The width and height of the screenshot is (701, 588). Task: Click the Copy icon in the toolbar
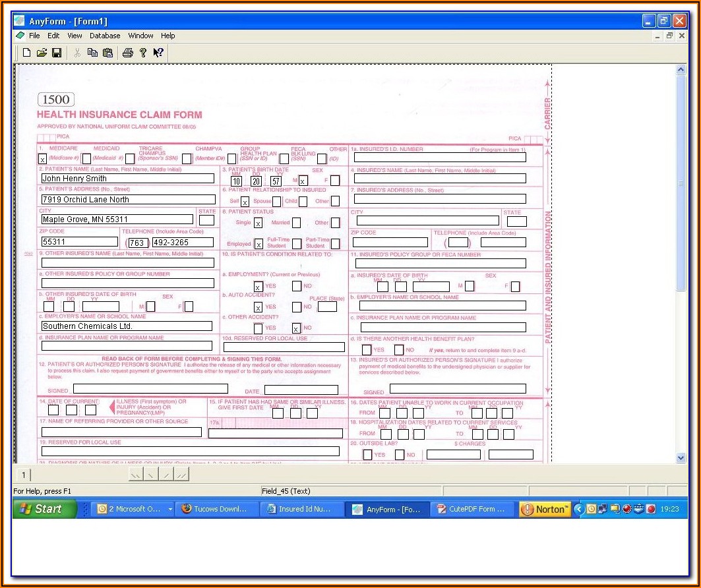coord(93,53)
